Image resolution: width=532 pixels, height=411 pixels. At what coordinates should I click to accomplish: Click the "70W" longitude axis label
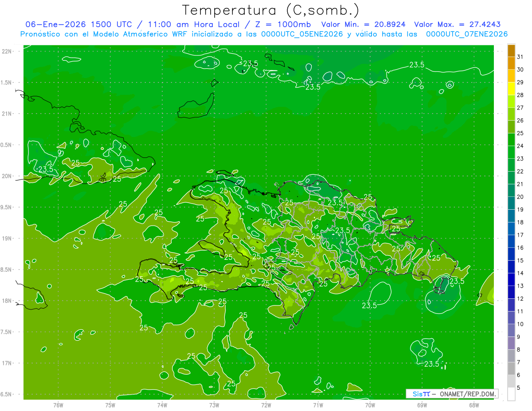pyautogui.click(x=370, y=405)
